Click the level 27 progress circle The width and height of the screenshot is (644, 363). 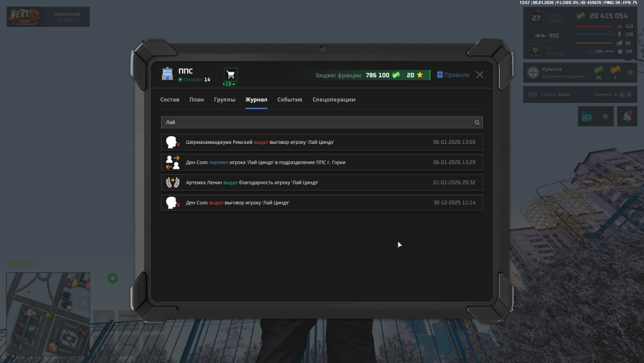tap(535, 19)
